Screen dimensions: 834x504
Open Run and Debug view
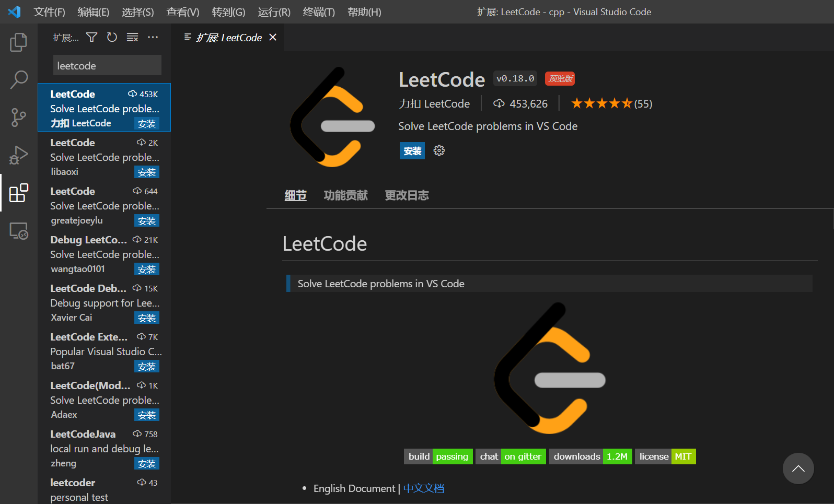click(19, 155)
